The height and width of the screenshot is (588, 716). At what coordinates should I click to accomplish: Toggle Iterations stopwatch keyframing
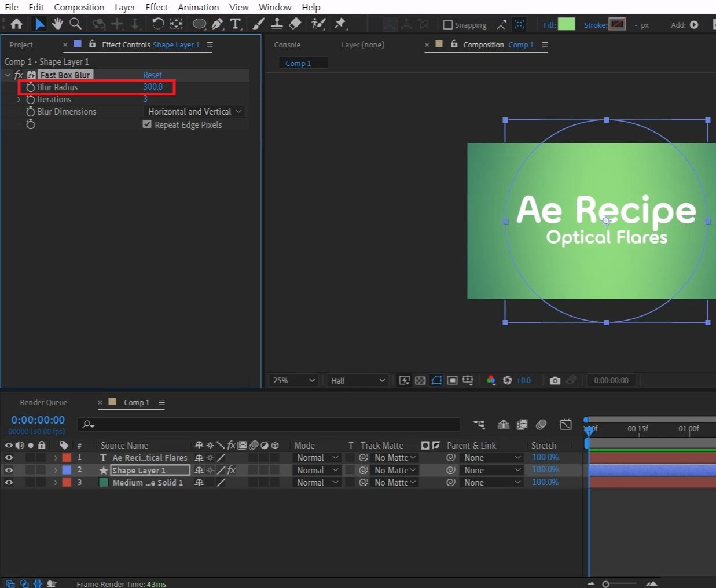[31, 100]
